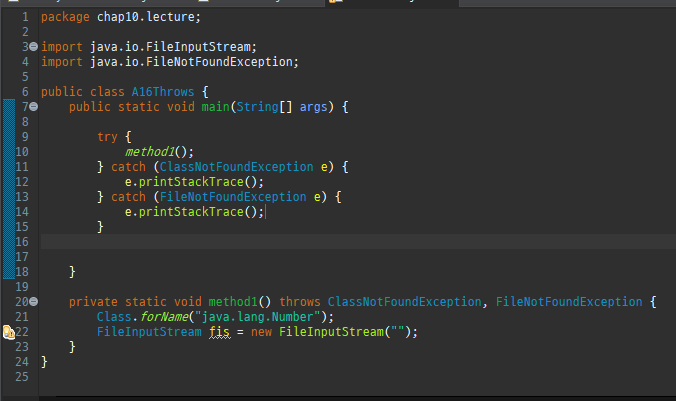Screen dimensions: 676x401
Task: Click the 'new' keyword on line 22
Action: tap(261, 332)
